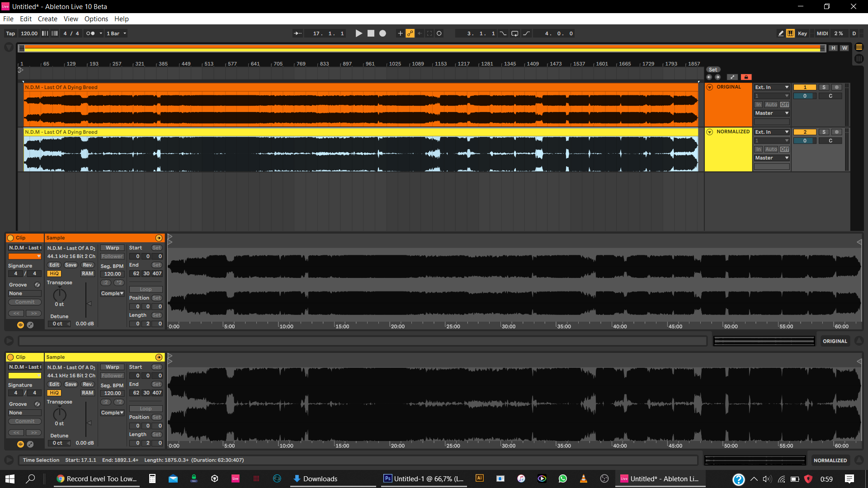Click the Follow playback arrow icon
This screenshot has width=868, height=488.
297,33
